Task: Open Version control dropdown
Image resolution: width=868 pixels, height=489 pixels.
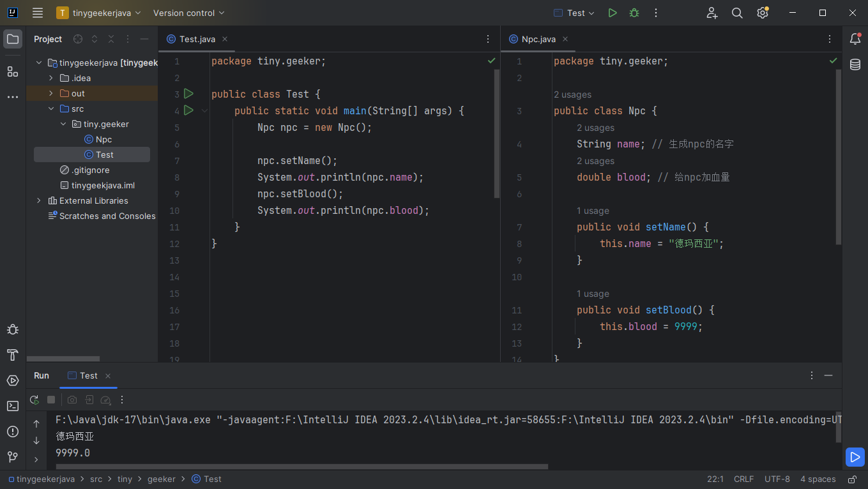Action: (x=189, y=13)
